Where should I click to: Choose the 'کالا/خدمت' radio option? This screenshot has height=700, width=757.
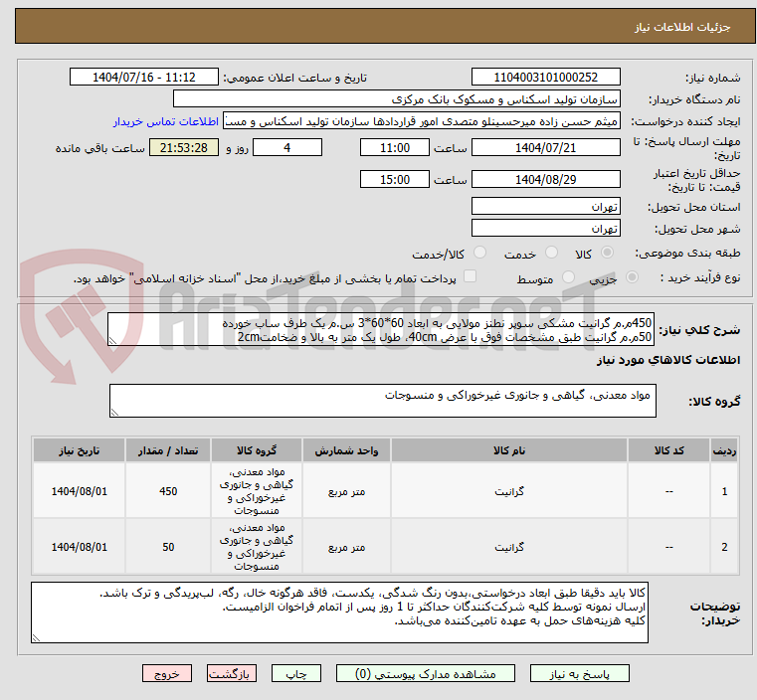point(479,255)
